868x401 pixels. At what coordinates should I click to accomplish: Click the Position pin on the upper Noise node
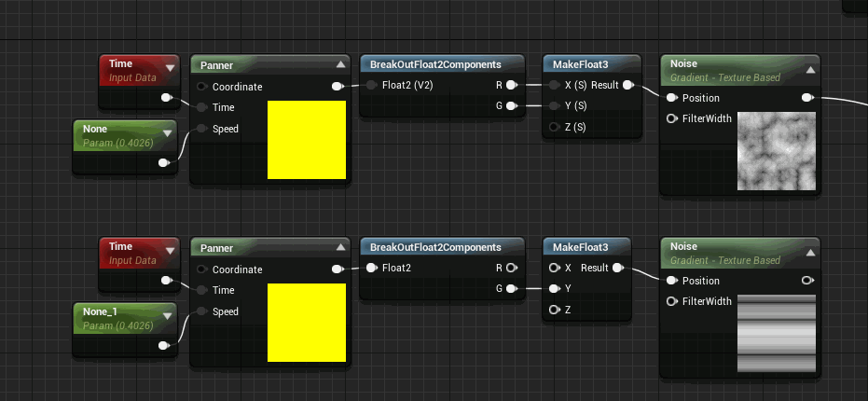[672, 98]
